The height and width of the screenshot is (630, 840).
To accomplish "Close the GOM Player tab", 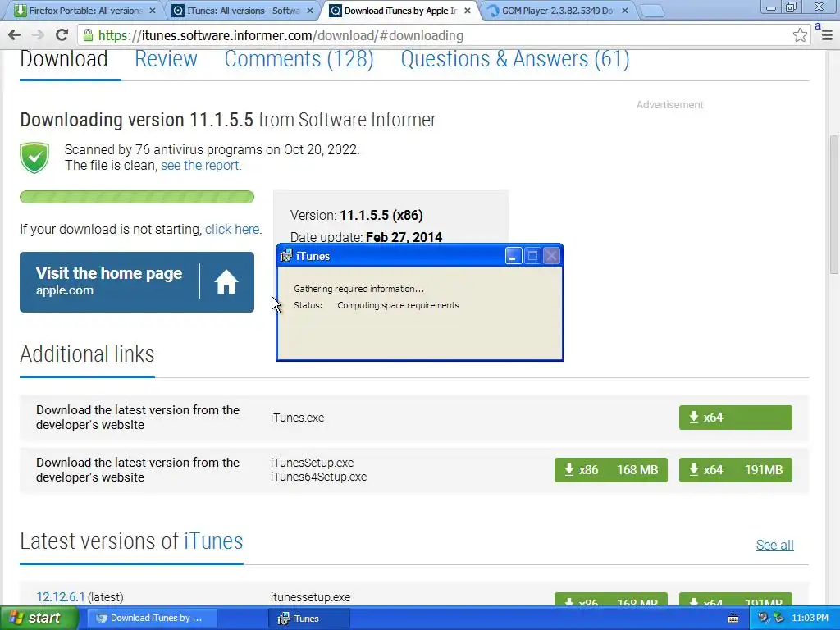I will point(624,11).
